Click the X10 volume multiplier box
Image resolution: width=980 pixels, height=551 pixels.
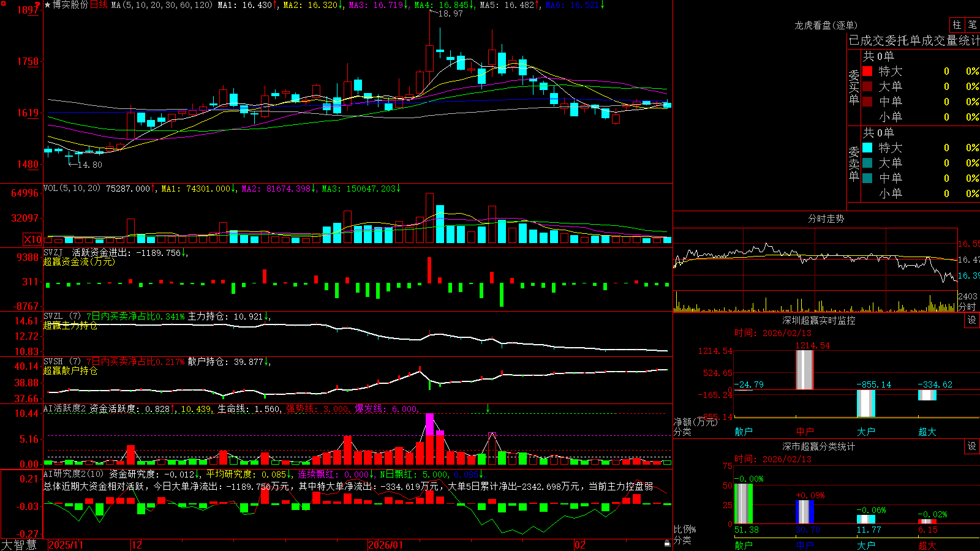(x=32, y=239)
